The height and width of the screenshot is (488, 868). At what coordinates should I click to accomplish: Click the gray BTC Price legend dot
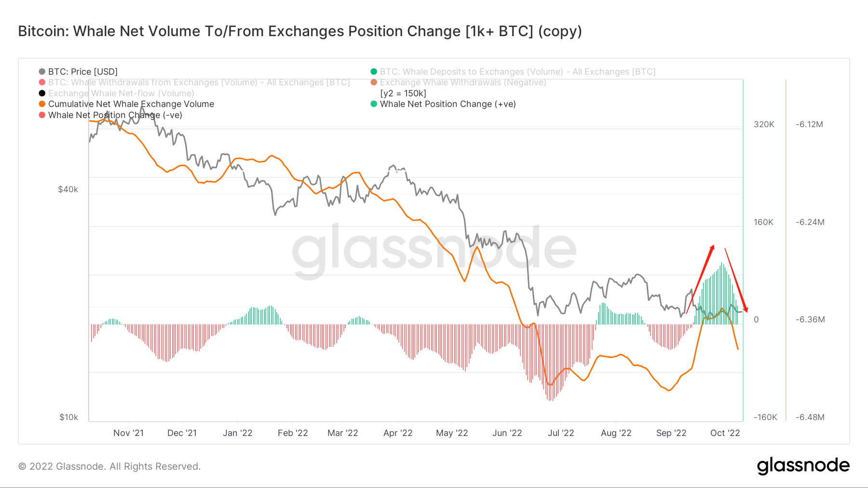(42, 72)
